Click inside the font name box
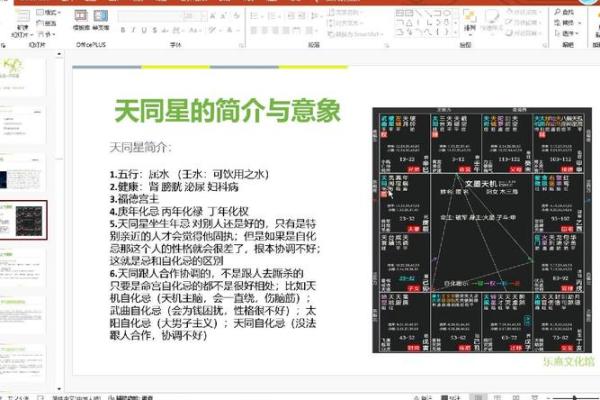Viewport: 600px width, 400px height. pos(149,16)
